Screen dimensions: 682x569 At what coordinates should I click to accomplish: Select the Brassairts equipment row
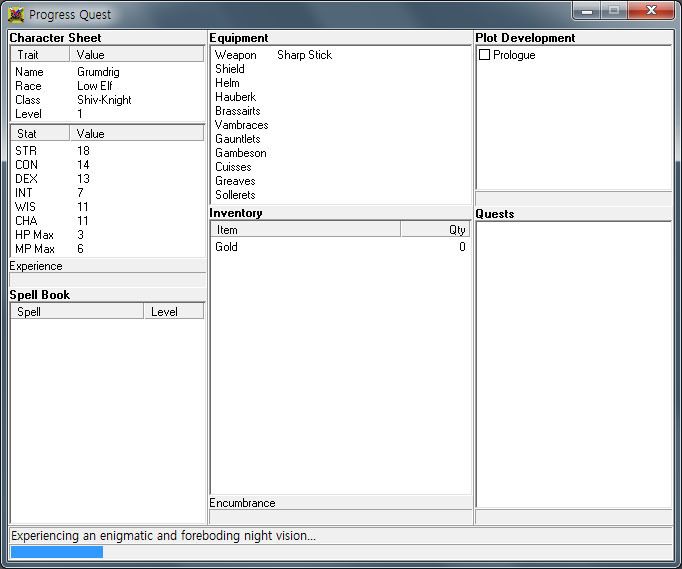[x=341, y=110]
